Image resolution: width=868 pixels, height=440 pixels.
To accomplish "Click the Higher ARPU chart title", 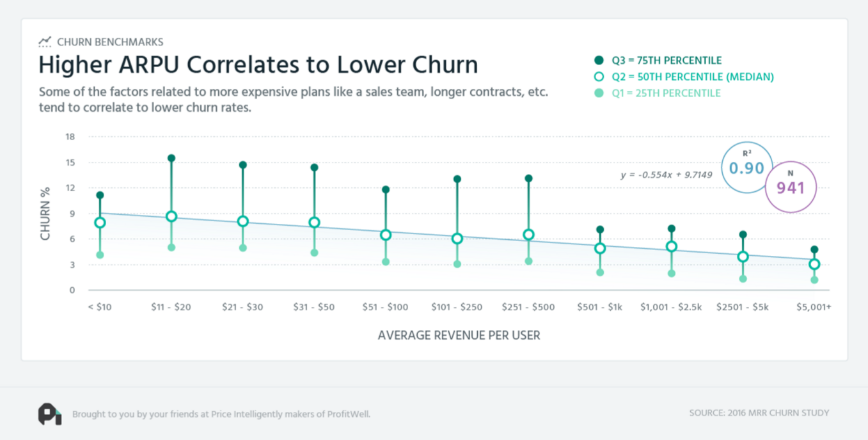I will [x=258, y=65].
